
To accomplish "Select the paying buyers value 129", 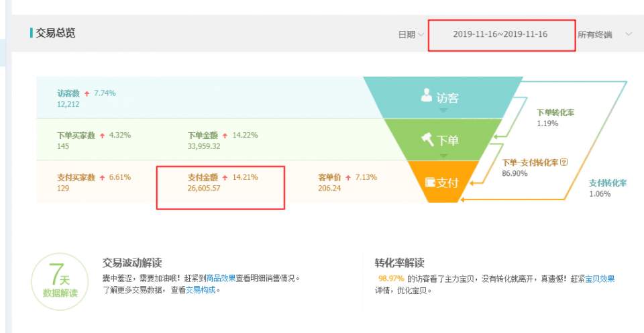I will (63, 189).
